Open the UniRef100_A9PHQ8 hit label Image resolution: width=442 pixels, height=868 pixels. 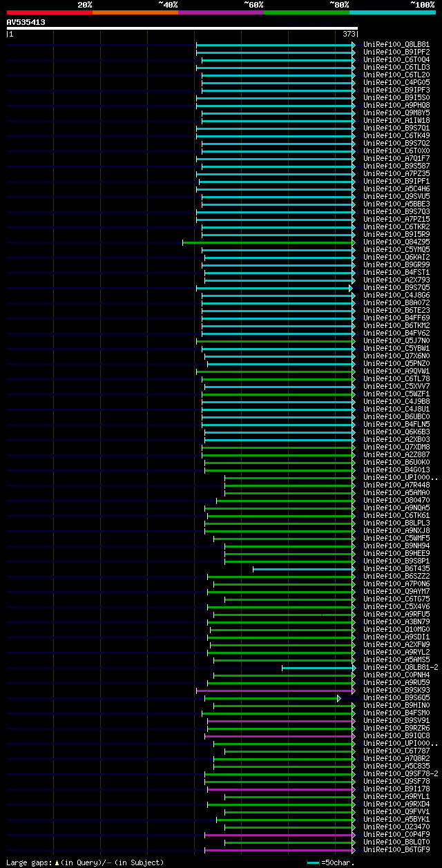[x=396, y=106]
